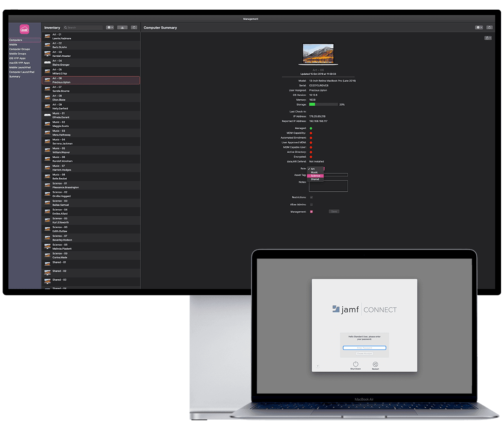Image resolution: width=504 pixels, height=430 pixels.
Task: Choose Science in the Role menu
Action: click(x=315, y=176)
